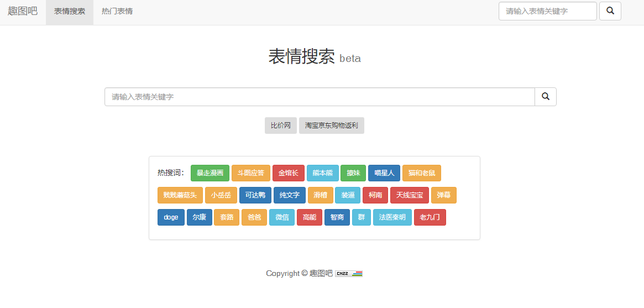Click the navbar search magnifier icon
This screenshot has height=308, width=644.
pos(610,11)
